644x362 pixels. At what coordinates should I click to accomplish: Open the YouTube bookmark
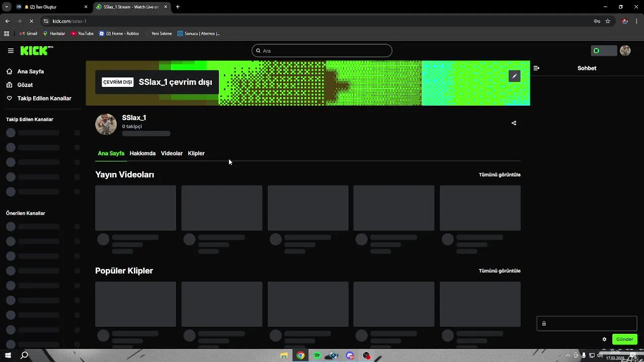pos(82,34)
